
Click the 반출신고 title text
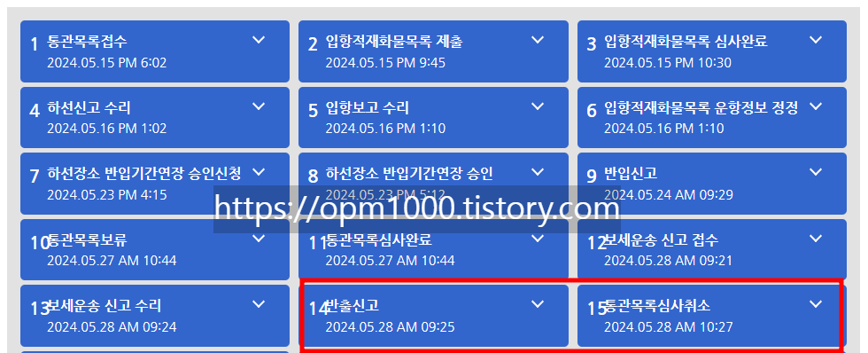coord(353,306)
